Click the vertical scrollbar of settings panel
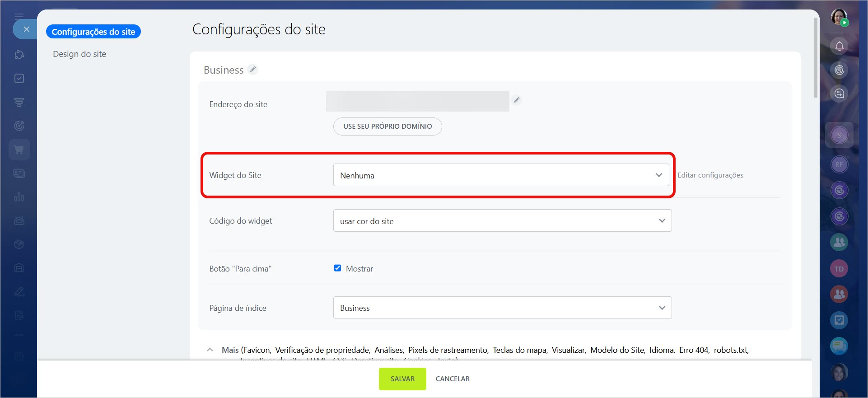The width and height of the screenshot is (868, 398). click(x=816, y=59)
